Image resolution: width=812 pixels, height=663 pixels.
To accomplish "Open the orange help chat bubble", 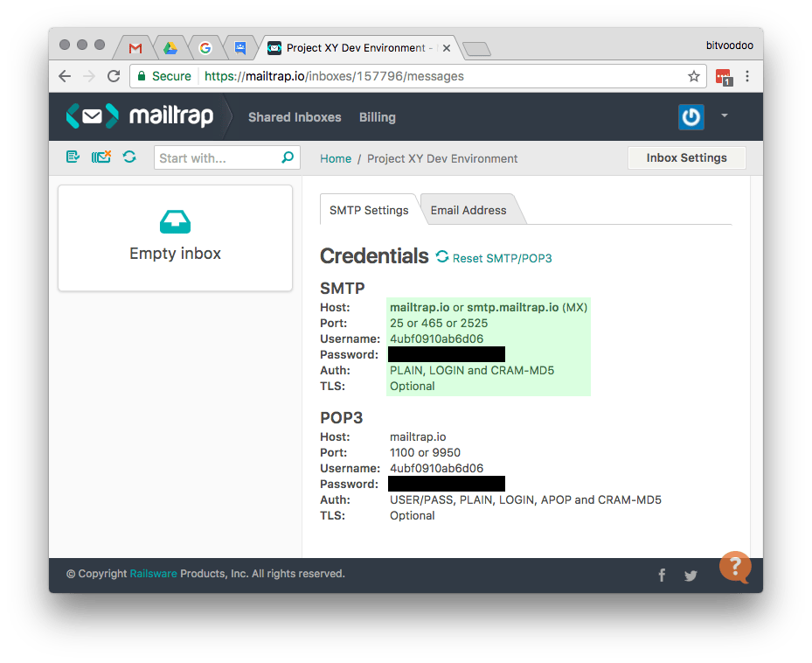I will (735, 567).
